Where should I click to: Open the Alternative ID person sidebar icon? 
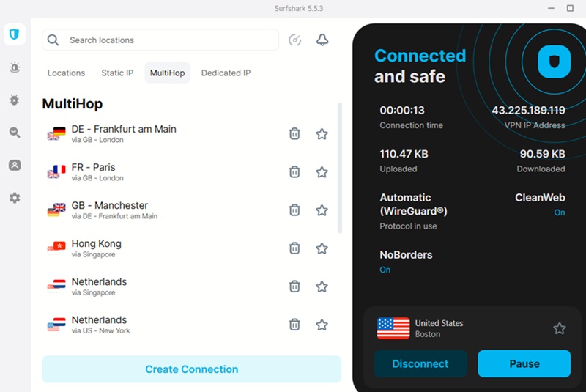(x=15, y=165)
